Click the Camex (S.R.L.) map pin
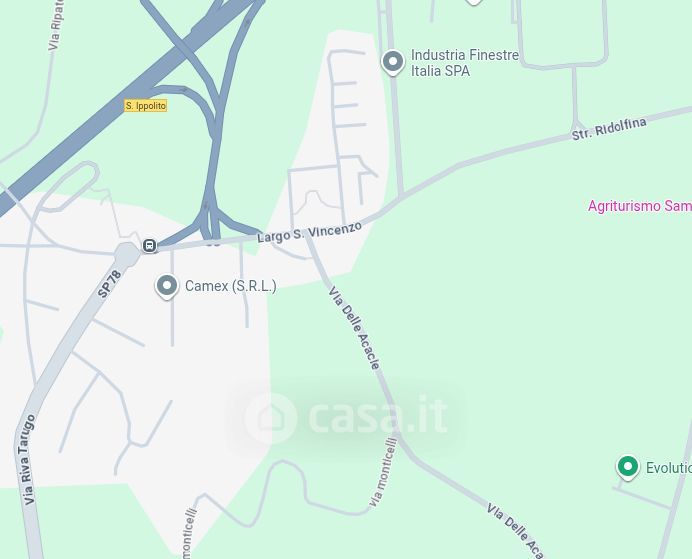 167,287
